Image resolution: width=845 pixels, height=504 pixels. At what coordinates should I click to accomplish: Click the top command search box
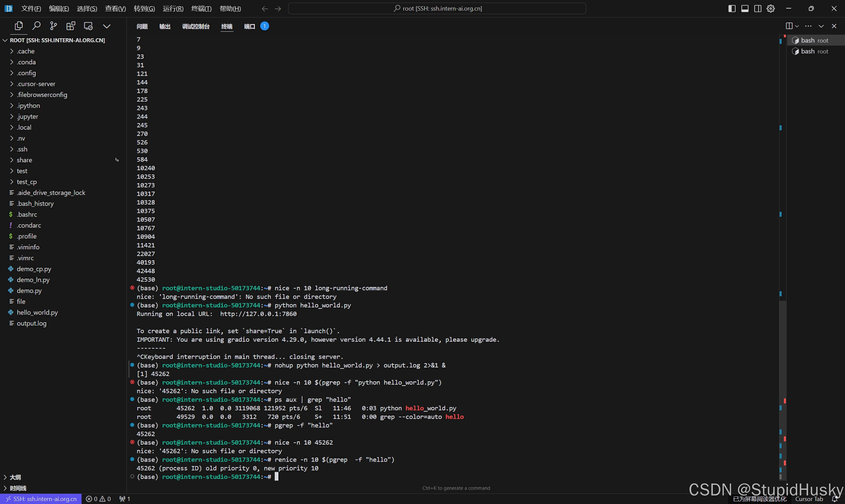tap(437, 9)
